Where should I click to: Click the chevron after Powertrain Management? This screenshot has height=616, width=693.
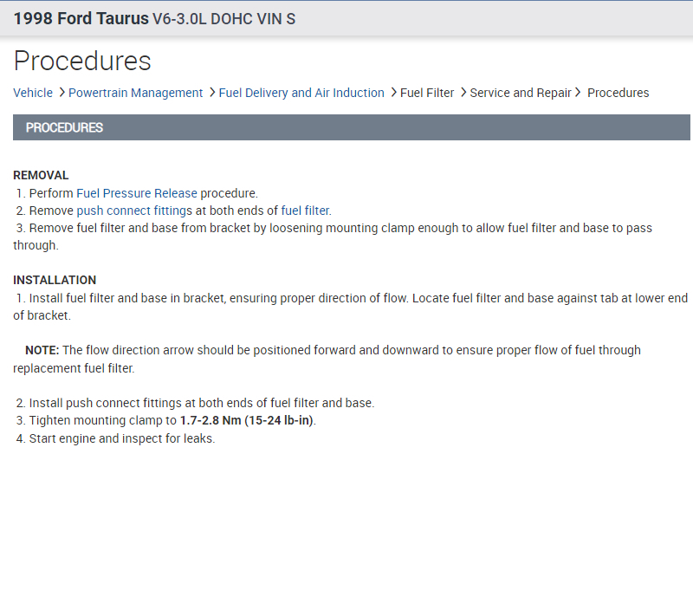(x=212, y=92)
